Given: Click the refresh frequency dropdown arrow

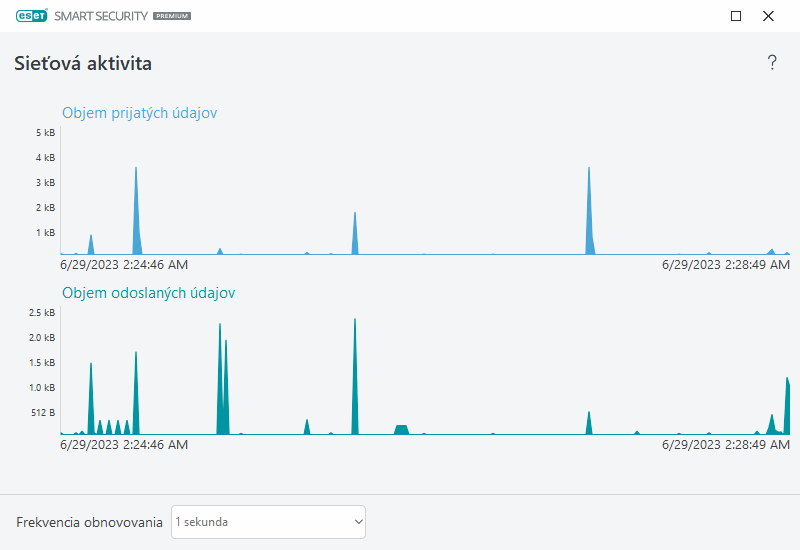Looking at the screenshot, I should [x=358, y=522].
